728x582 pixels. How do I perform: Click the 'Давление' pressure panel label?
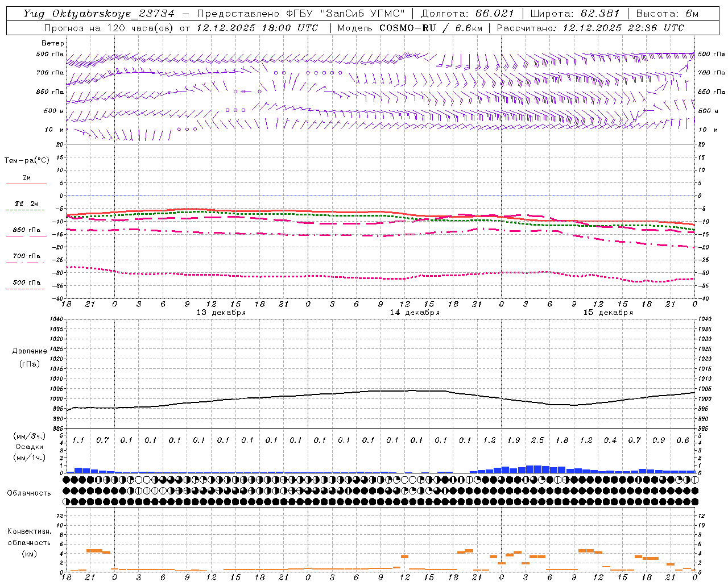click(30, 351)
